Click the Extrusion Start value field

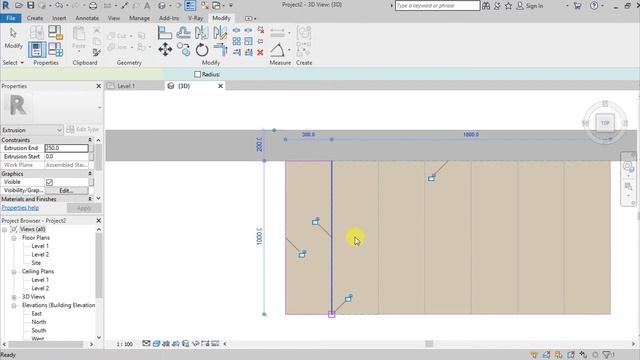[66, 157]
